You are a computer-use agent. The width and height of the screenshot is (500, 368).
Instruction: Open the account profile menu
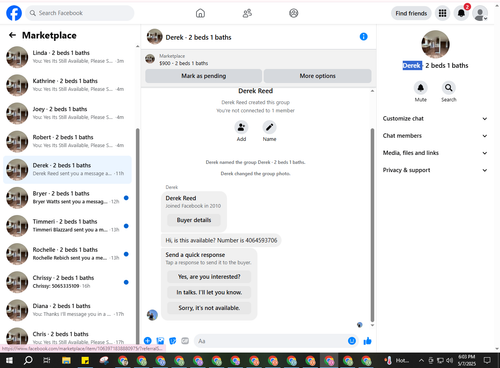pyautogui.click(x=480, y=14)
